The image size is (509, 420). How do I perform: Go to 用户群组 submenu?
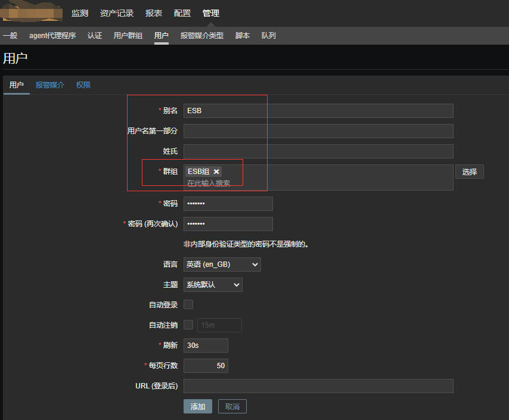128,35
